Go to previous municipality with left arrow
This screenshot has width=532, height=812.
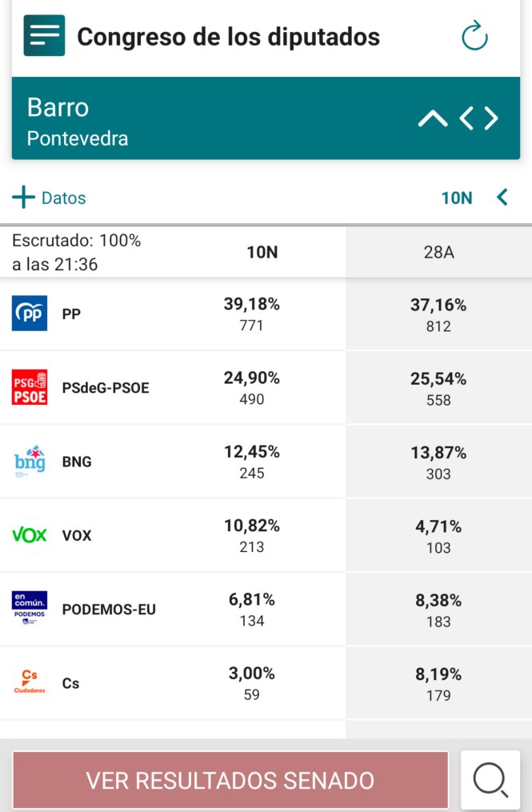(467, 119)
